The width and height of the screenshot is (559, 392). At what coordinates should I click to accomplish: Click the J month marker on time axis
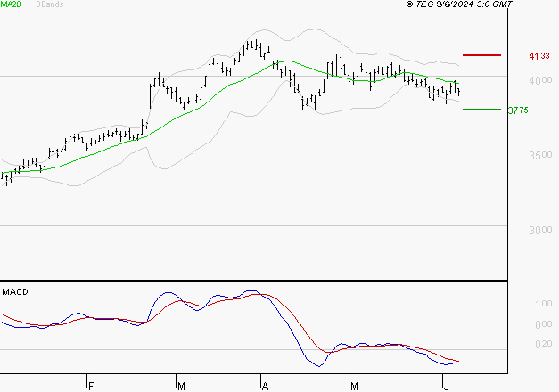tap(446, 386)
